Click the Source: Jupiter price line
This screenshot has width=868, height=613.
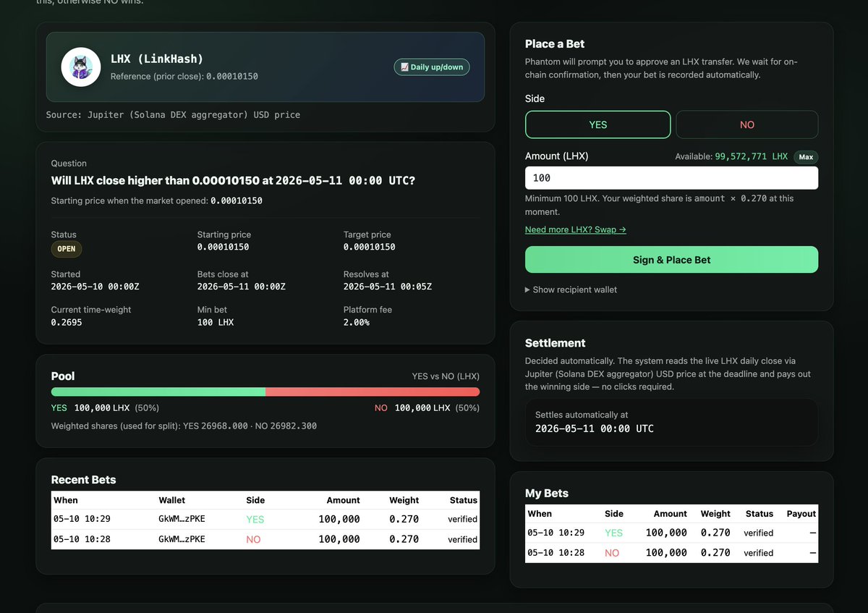(173, 114)
